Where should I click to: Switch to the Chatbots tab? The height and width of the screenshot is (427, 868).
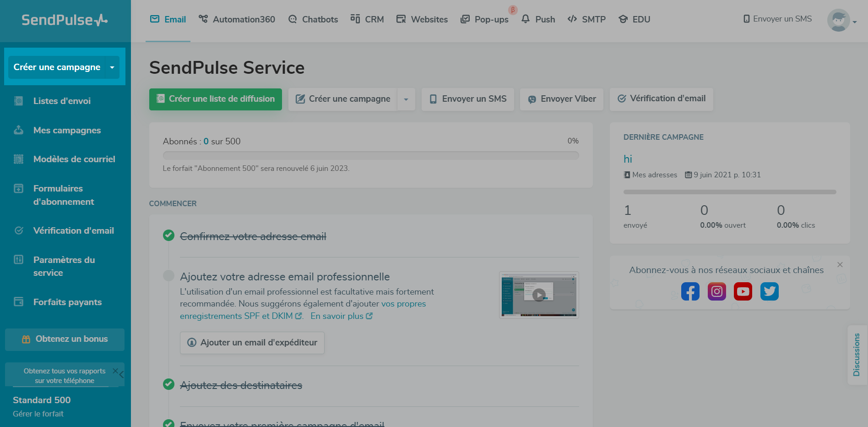pos(313,19)
